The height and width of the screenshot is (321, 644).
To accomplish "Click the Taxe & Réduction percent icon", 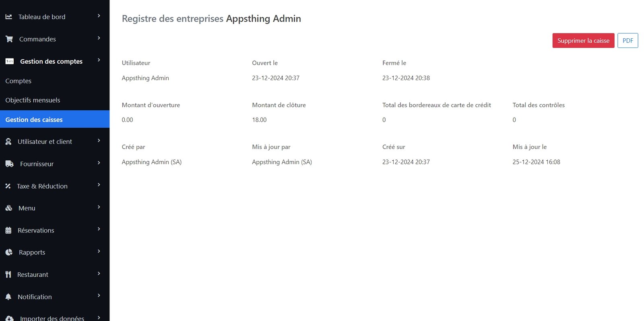I will 8,186.
